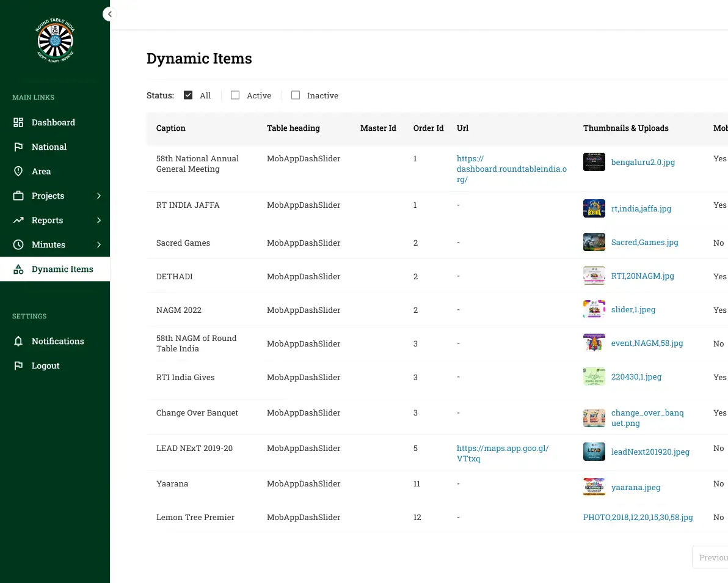Image resolution: width=728 pixels, height=583 pixels.
Task: Select the 58th National Annual General Meeting caption
Action: [x=197, y=164]
